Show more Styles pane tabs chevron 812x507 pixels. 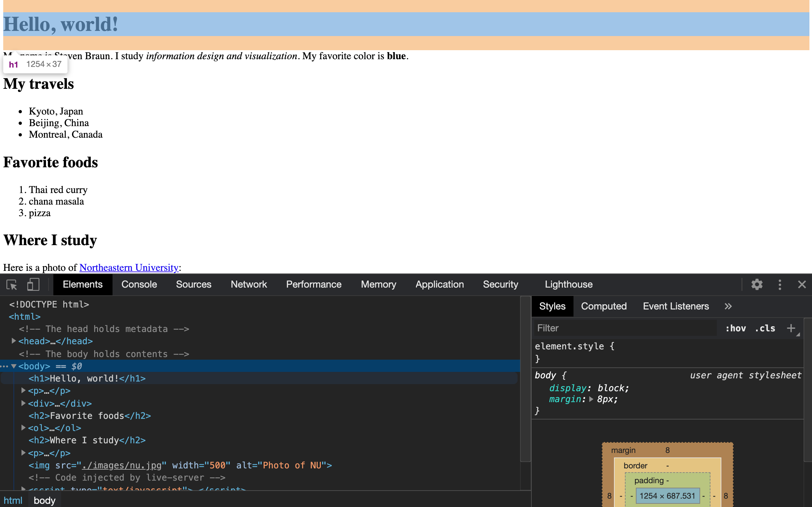[728, 307]
